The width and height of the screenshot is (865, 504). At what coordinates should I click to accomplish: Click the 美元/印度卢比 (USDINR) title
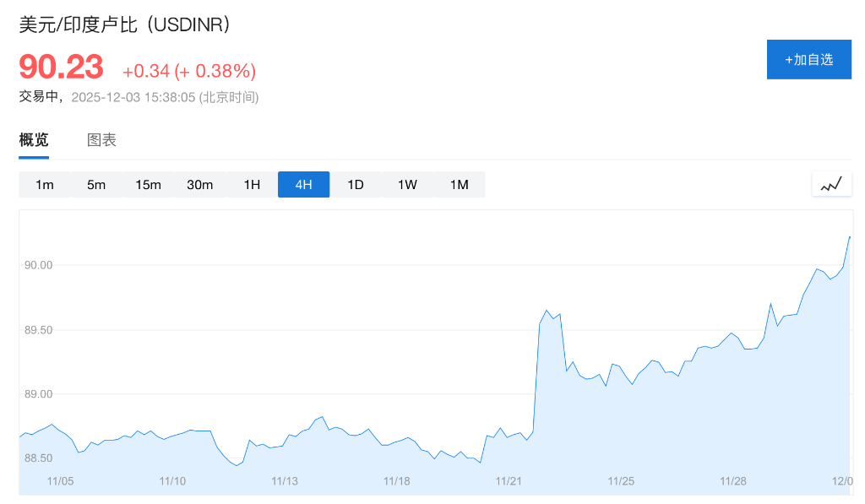[x=125, y=24]
